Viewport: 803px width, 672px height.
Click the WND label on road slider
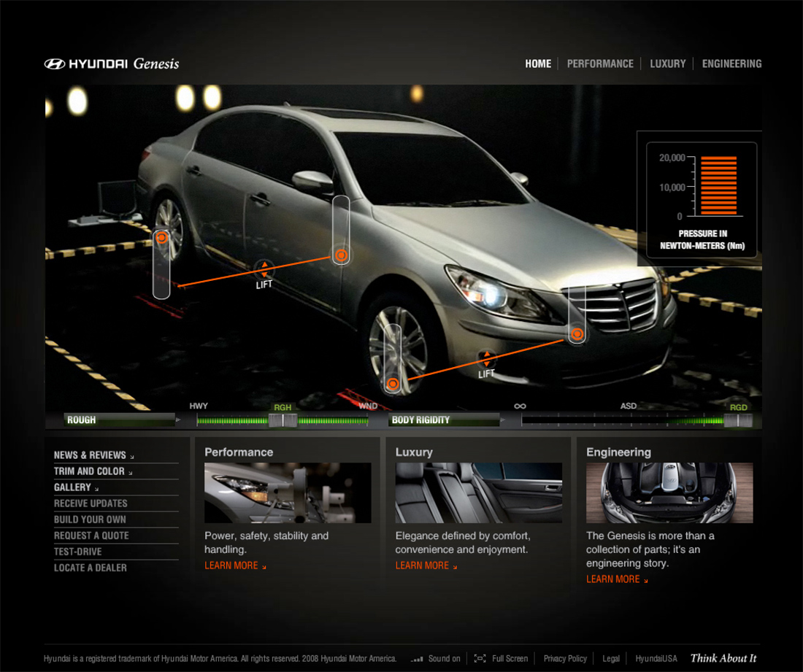[368, 406]
